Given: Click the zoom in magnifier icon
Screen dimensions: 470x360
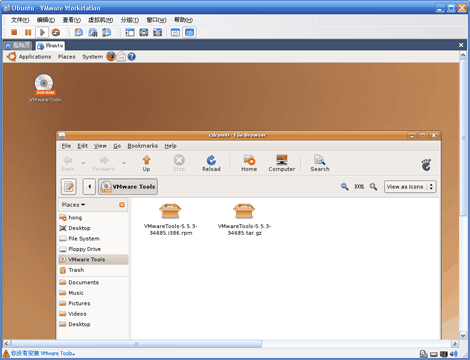Looking at the screenshot, I should [373, 187].
